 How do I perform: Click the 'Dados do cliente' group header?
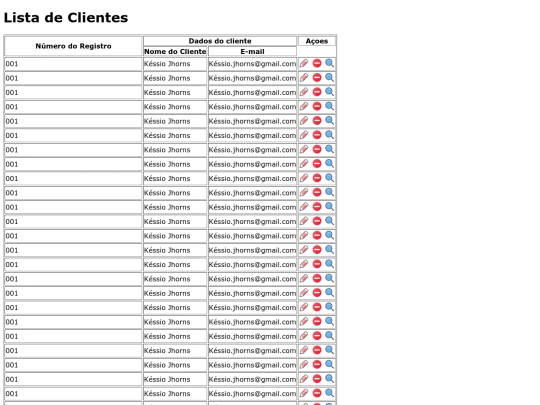[220, 41]
